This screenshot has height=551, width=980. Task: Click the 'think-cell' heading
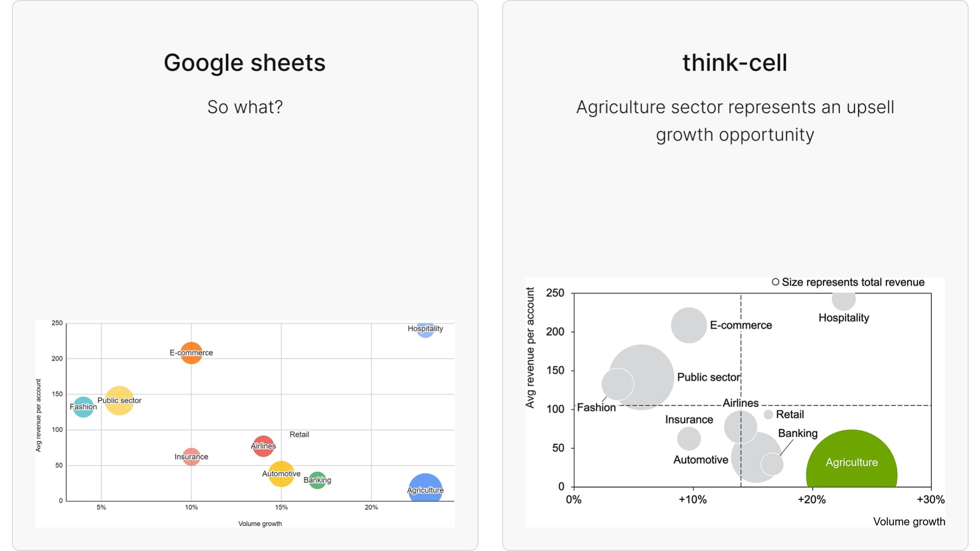coord(735,62)
